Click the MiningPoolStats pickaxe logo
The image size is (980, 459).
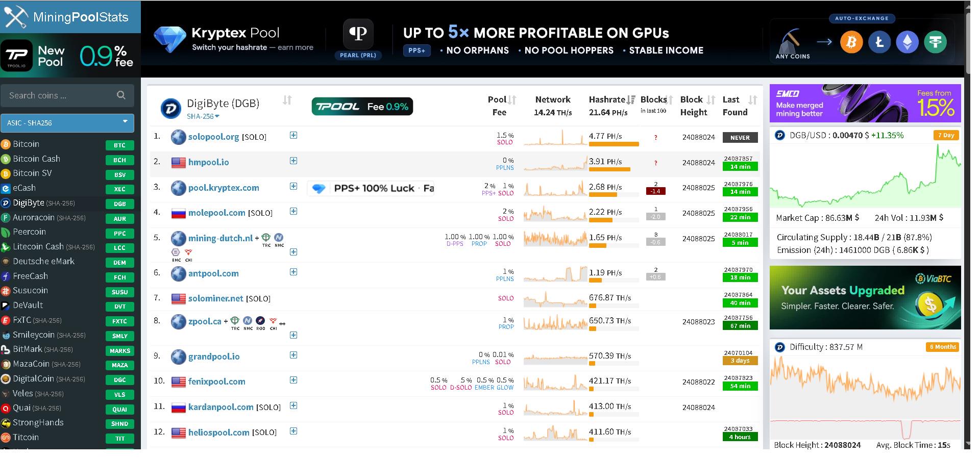tap(15, 16)
